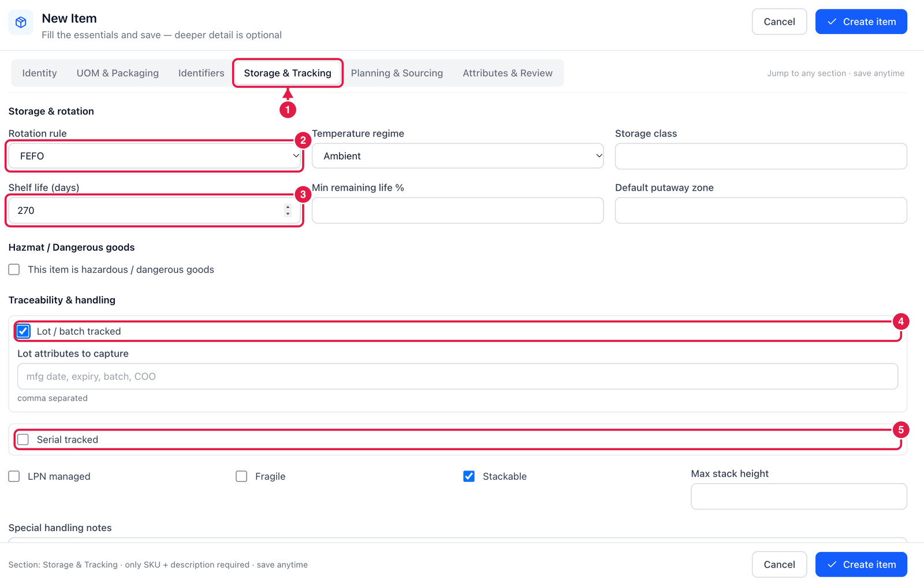
Task: Select the Storage & Tracking tab
Action: (288, 73)
